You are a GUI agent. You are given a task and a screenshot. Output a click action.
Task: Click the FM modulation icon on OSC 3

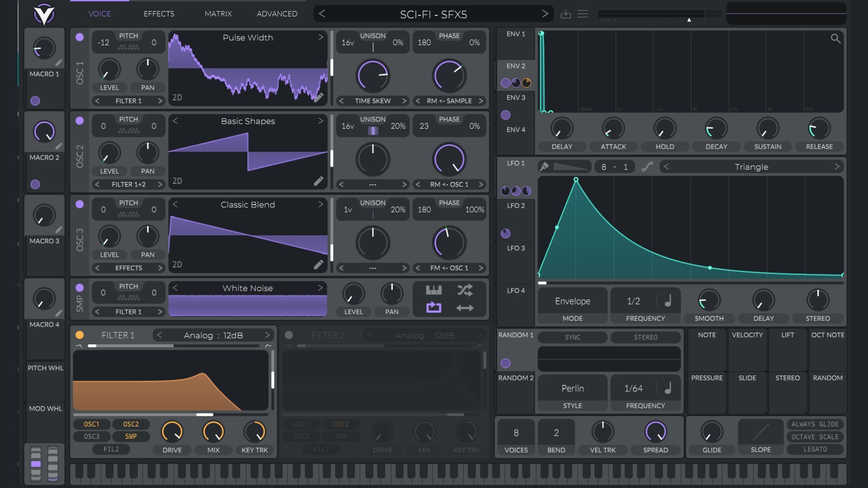[451, 267]
